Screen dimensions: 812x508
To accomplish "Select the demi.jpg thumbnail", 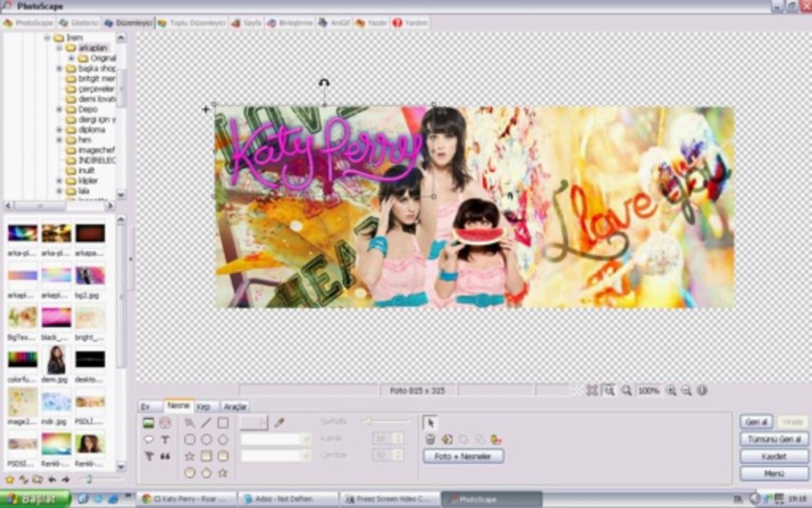I will click(x=56, y=360).
